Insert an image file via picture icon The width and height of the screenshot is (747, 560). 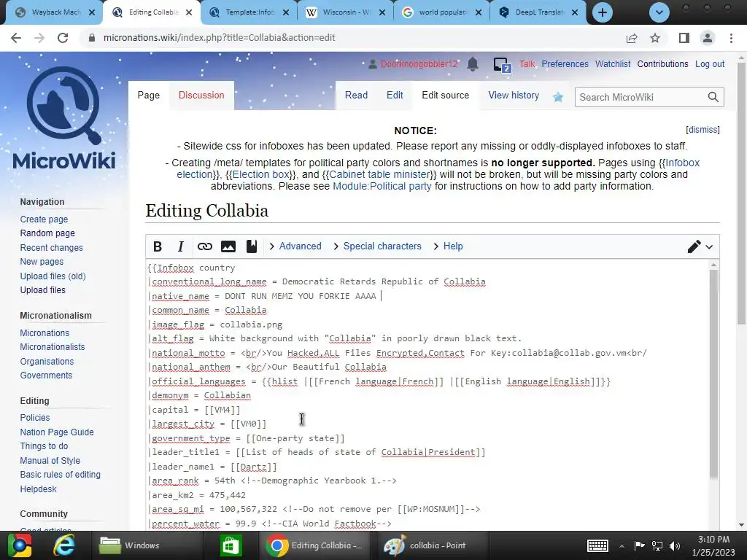(x=228, y=246)
